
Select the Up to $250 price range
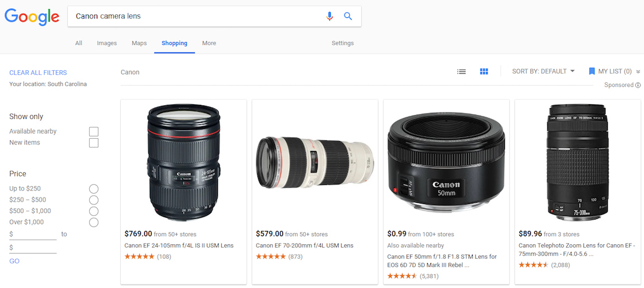pos(94,189)
